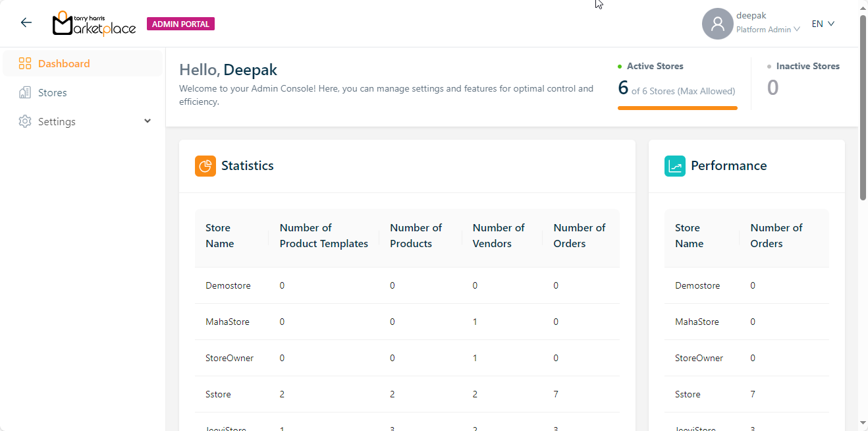Viewport: 868px width, 431px height.
Task: Click the Statistics pie chart icon
Action: tap(205, 166)
